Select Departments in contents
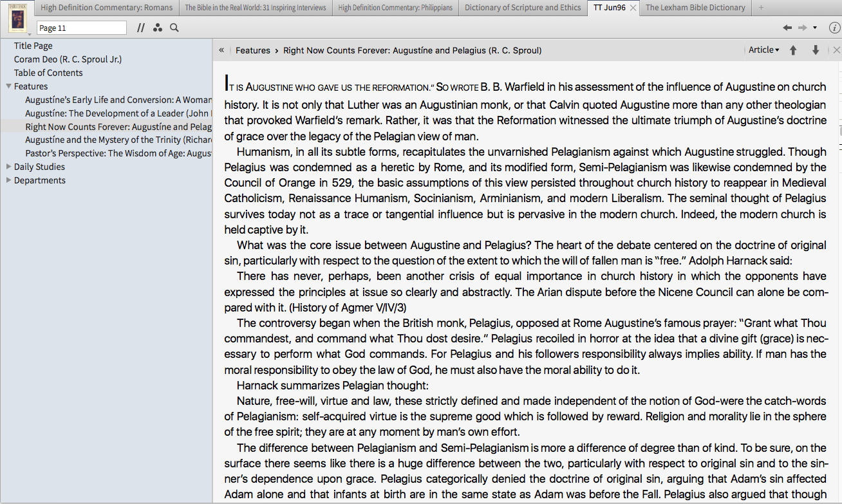 (40, 180)
